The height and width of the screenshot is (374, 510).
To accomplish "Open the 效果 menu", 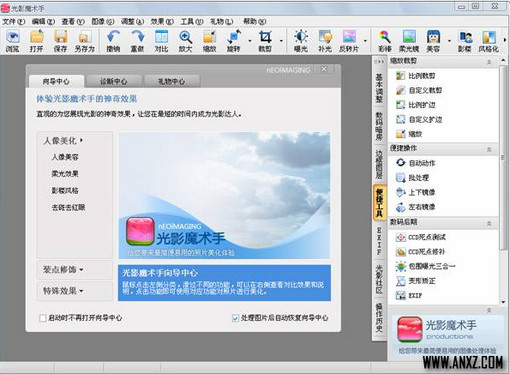I will (162, 21).
